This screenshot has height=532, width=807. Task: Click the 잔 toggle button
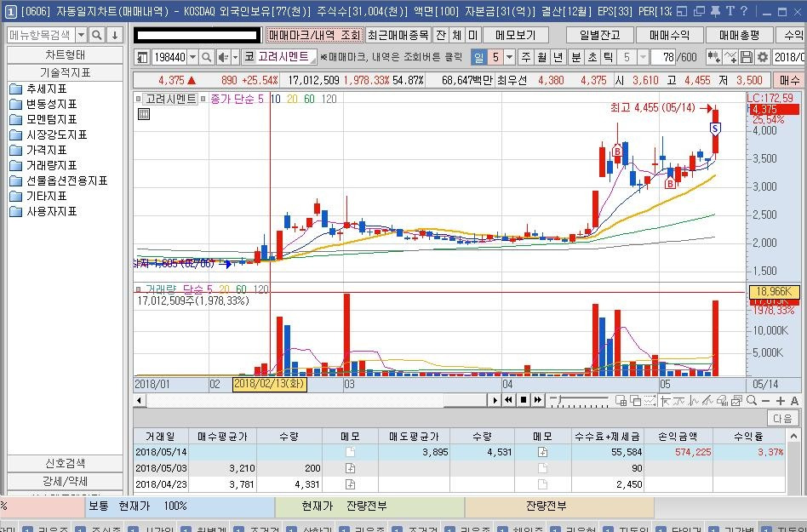click(441, 35)
